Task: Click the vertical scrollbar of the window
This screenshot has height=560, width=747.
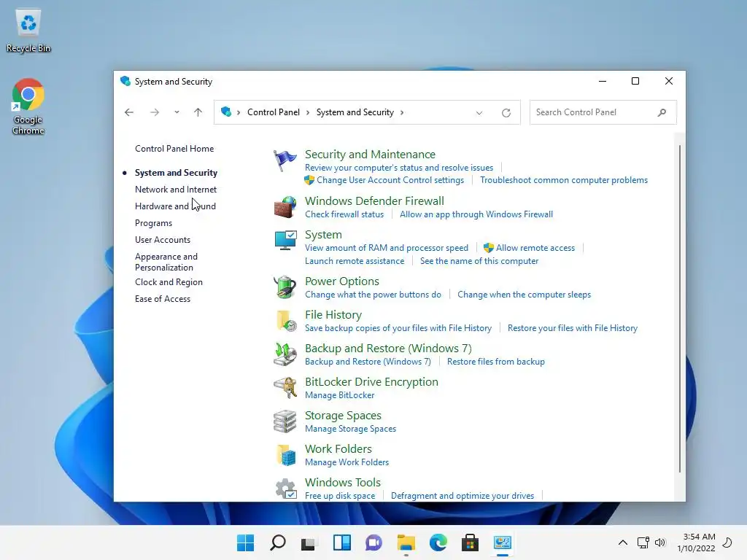Action: coord(680,308)
